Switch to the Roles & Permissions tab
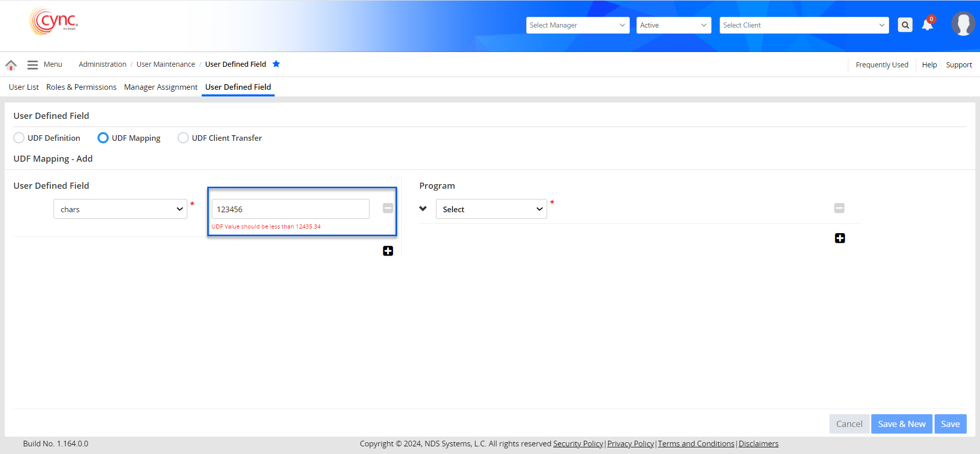The image size is (980, 454). click(x=81, y=87)
